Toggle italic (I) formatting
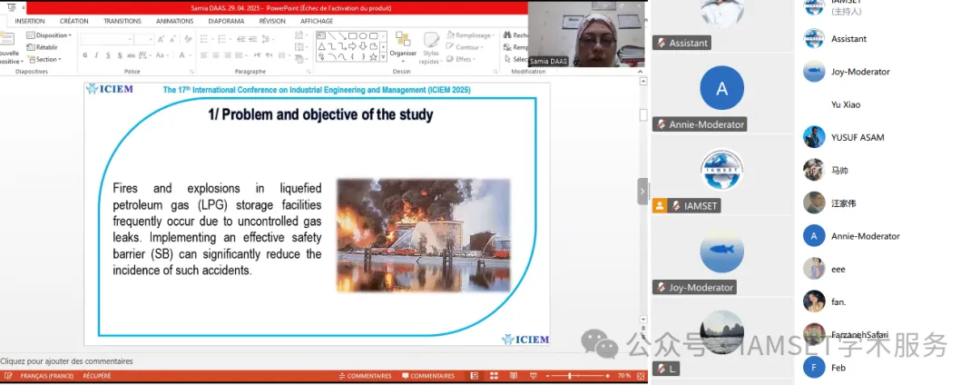The width and height of the screenshot is (980, 385). point(96,55)
